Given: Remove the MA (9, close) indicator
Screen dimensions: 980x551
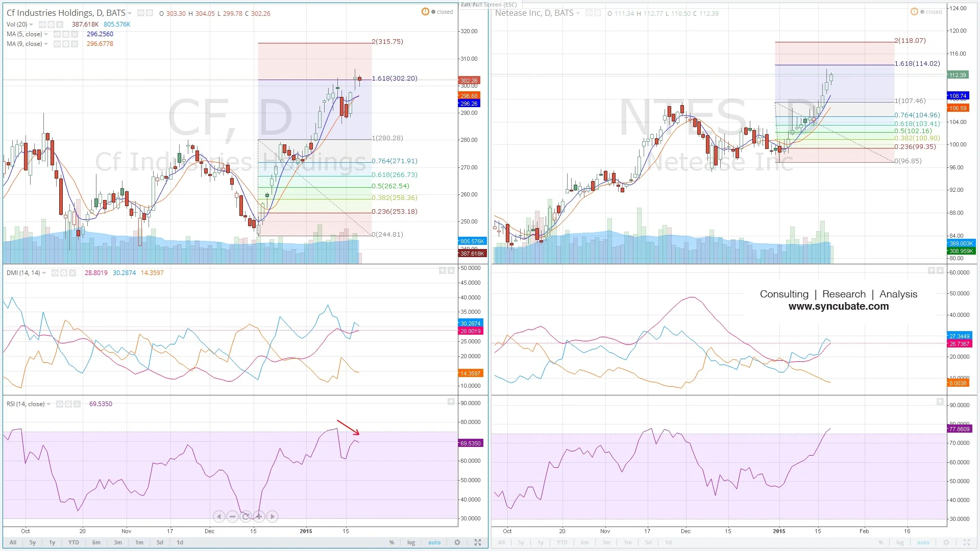Looking at the screenshot, I should click(x=75, y=44).
